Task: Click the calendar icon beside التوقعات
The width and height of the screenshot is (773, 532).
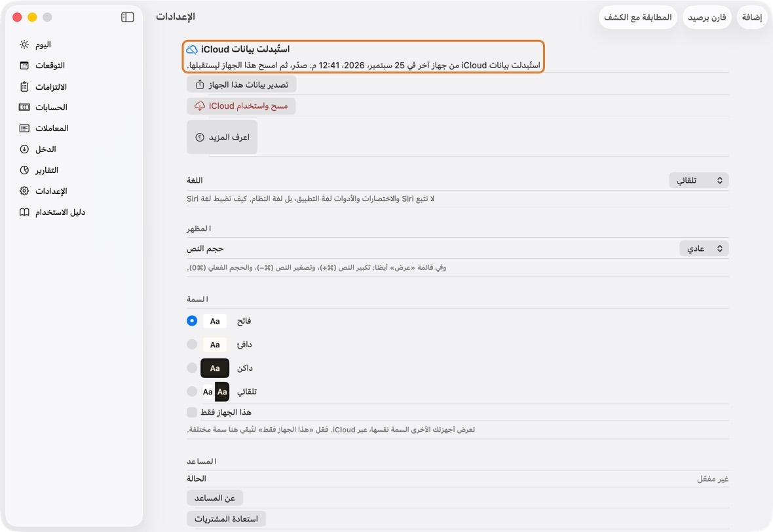Action: (24, 65)
